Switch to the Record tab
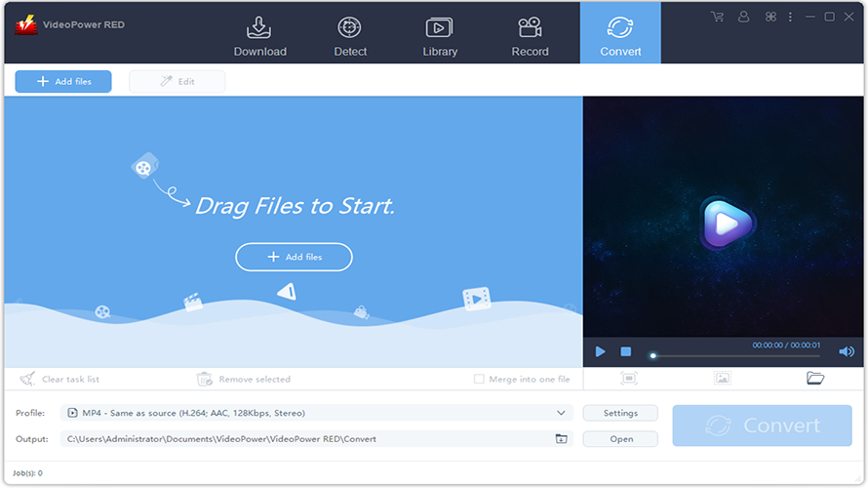Image resolution: width=868 pixels, height=488 pixels. pyautogui.click(x=530, y=36)
